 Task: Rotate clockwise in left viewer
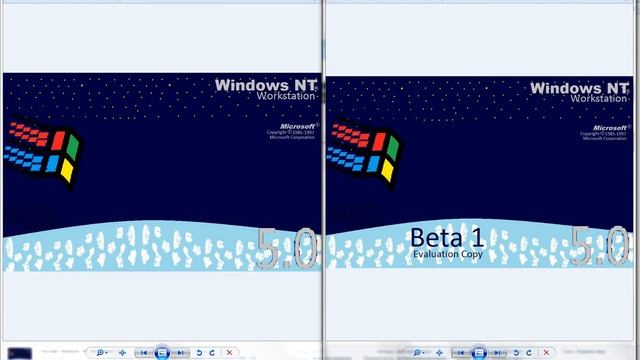212,353
